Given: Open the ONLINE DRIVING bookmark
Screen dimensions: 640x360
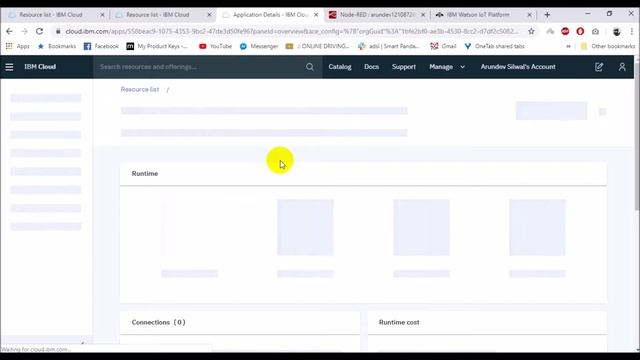Looking at the screenshot, I should (x=318, y=46).
